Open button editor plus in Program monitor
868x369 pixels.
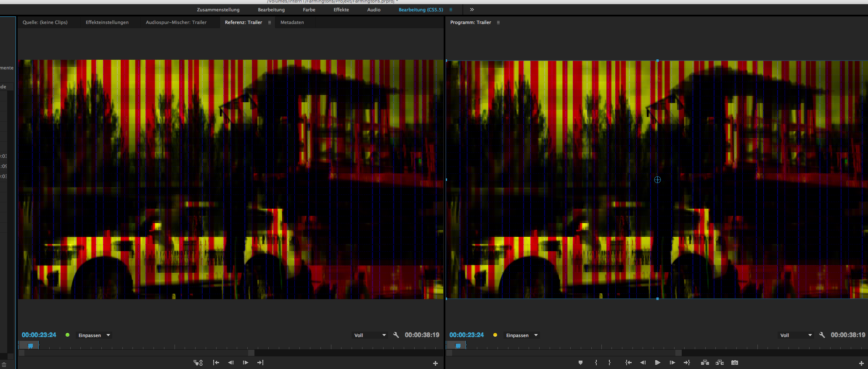click(861, 363)
